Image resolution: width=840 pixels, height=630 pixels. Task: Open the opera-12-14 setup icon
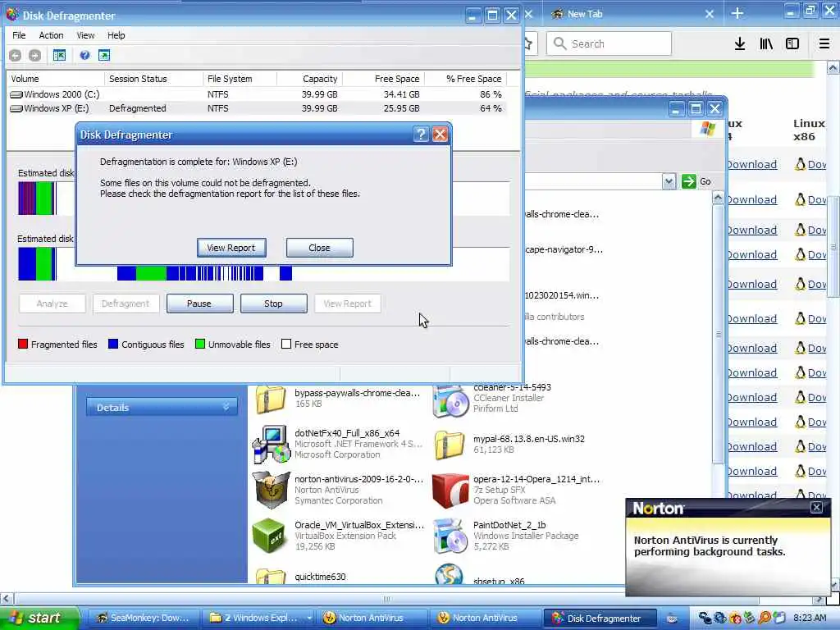450,490
